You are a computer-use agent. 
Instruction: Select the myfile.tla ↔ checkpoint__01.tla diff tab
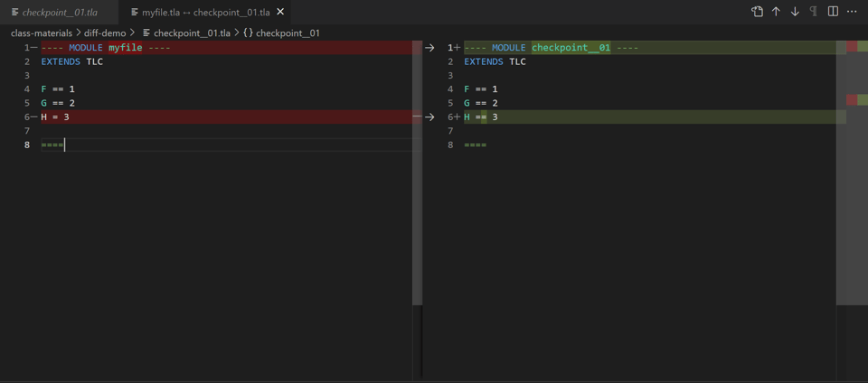(x=205, y=13)
